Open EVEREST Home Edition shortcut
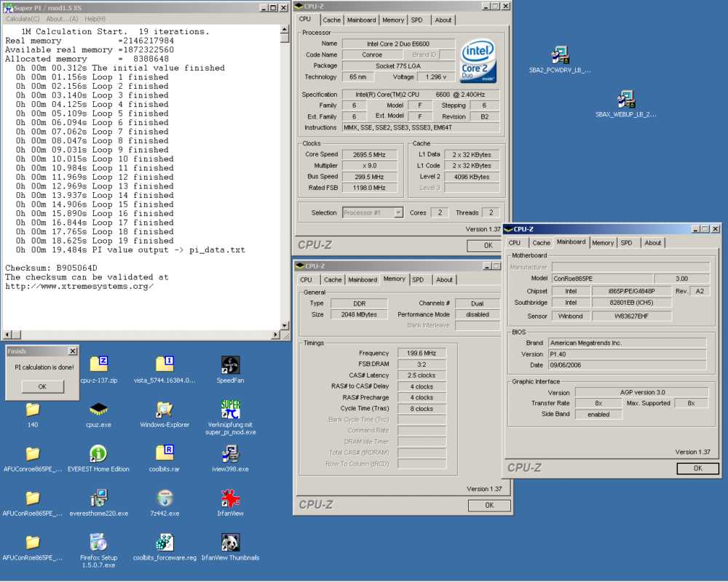 pos(98,454)
